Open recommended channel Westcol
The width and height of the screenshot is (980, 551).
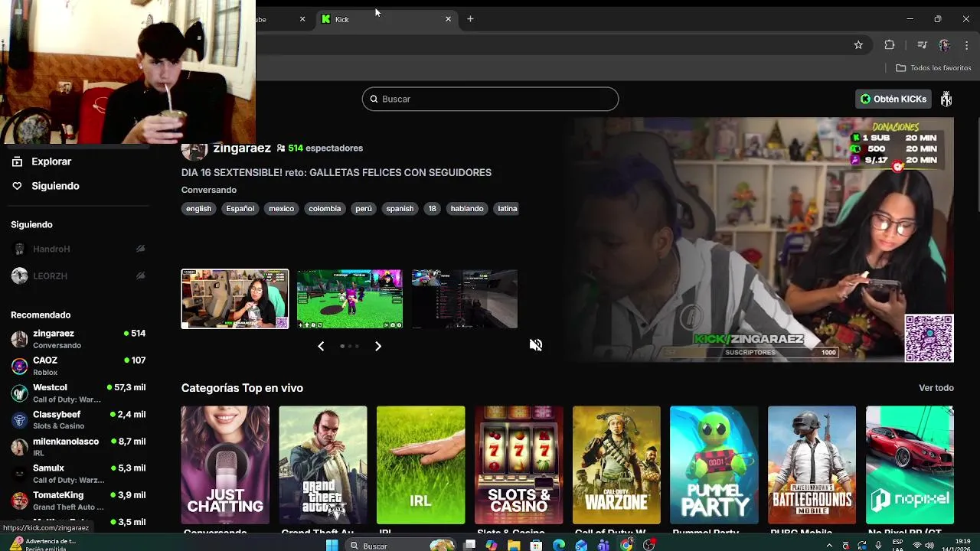(78, 393)
